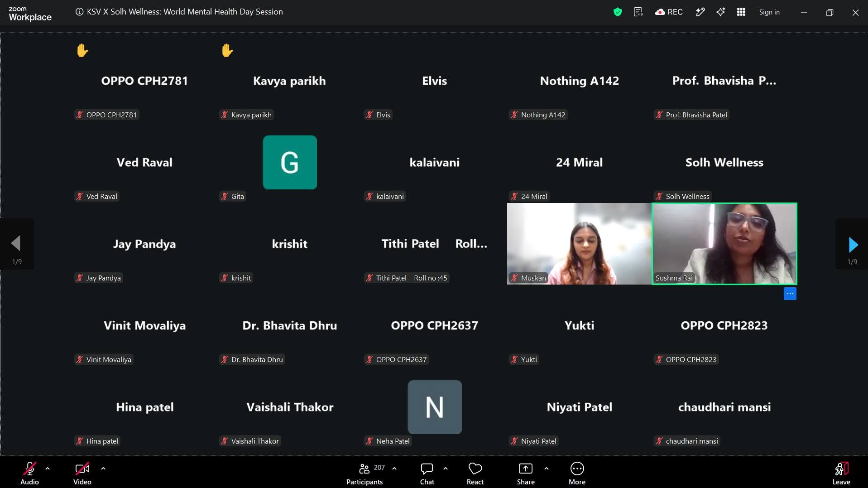The width and height of the screenshot is (868, 488).
Task: Go to next gallery page arrow
Action: (852, 245)
